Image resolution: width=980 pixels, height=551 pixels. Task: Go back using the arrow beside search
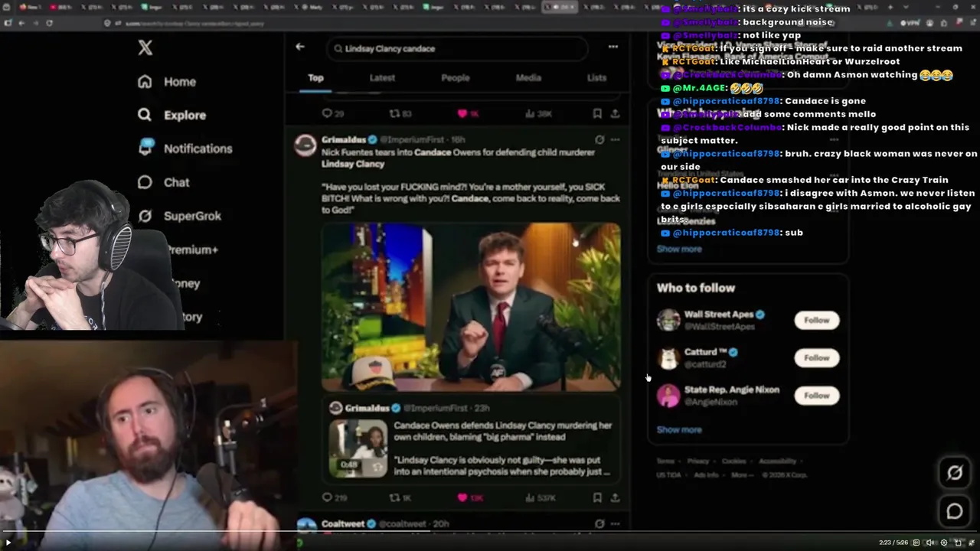coord(300,47)
